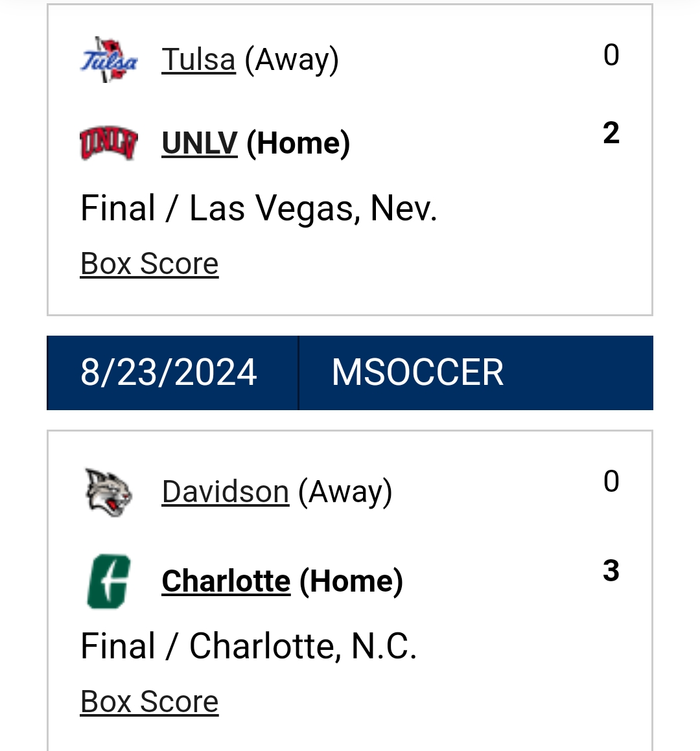Viewport: 700px width, 751px height.
Task: Click the (Home) label beside Charlotte
Action: pos(351,581)
